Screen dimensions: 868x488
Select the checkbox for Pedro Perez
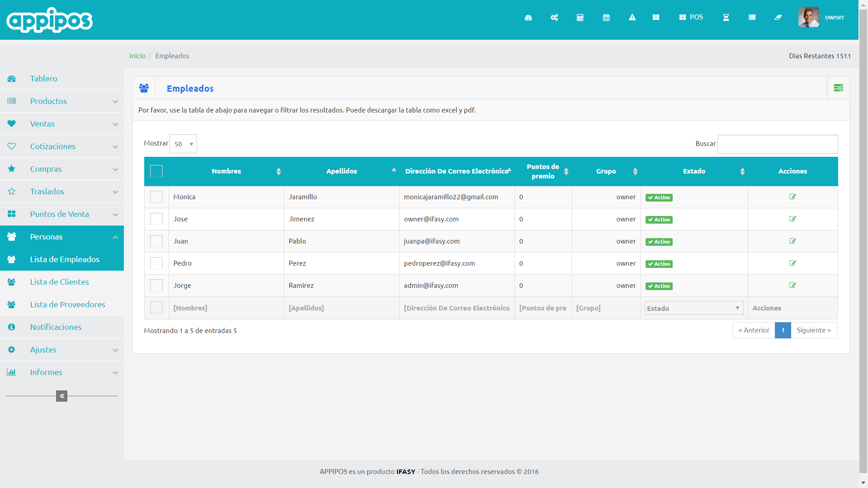[156, 263]
